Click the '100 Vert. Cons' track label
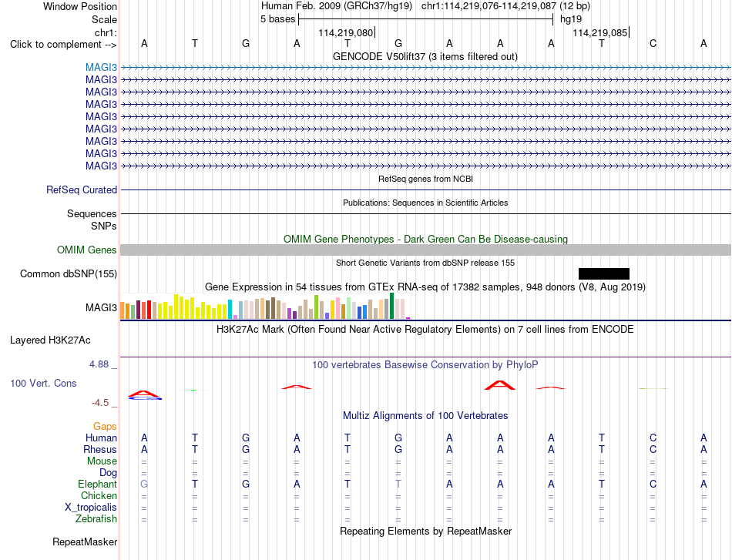Image resolution: width=732 pixels, height=560 pixels. (43, 383)
